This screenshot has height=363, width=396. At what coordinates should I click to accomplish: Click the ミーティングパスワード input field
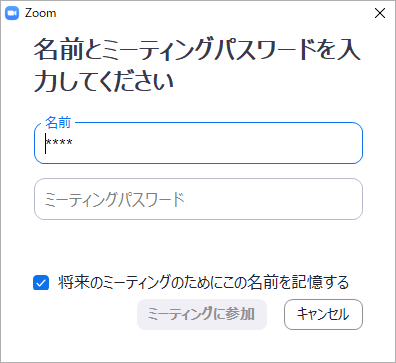click(x=198, y=199)
